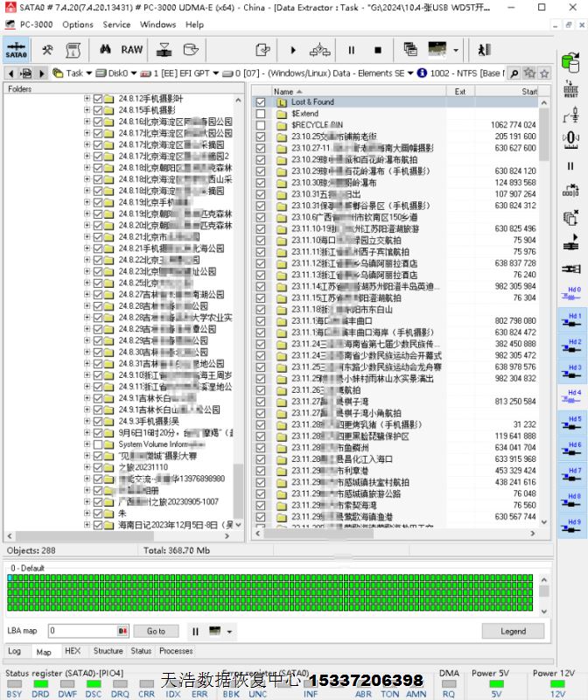The width and height of the screenshot is (588, 700).
Task: Click the Pause button in top toolbar
Action: (352, 50)
